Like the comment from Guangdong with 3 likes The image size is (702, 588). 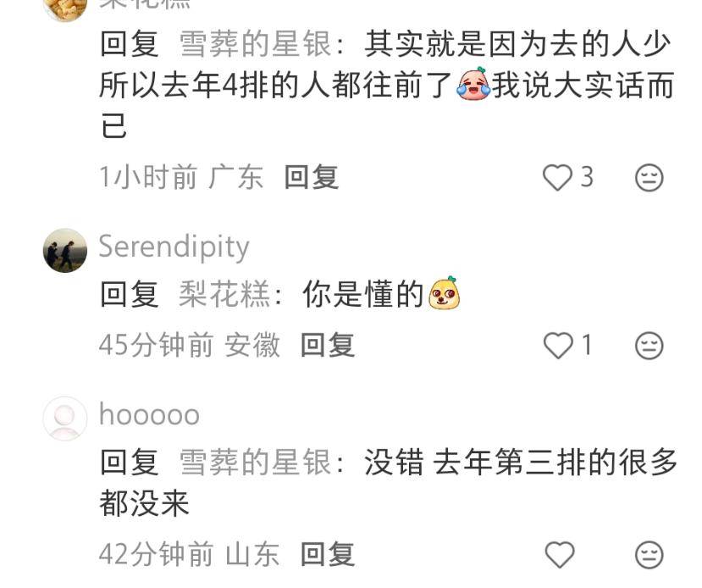557,177
